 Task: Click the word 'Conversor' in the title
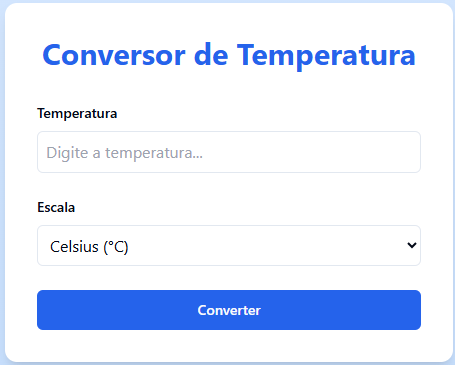click(x=114, y=55)
